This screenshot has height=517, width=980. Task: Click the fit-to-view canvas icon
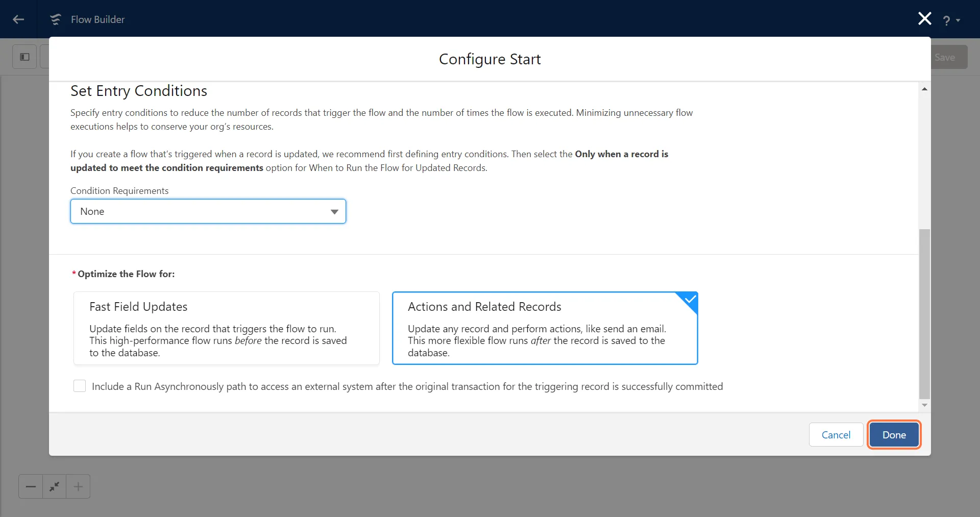tap(55, 486)
